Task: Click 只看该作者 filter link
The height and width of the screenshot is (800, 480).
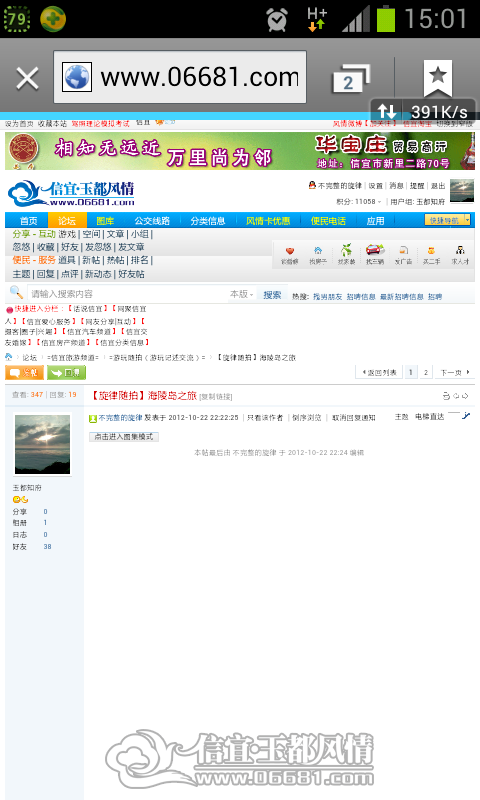Action: click(265, 417)
